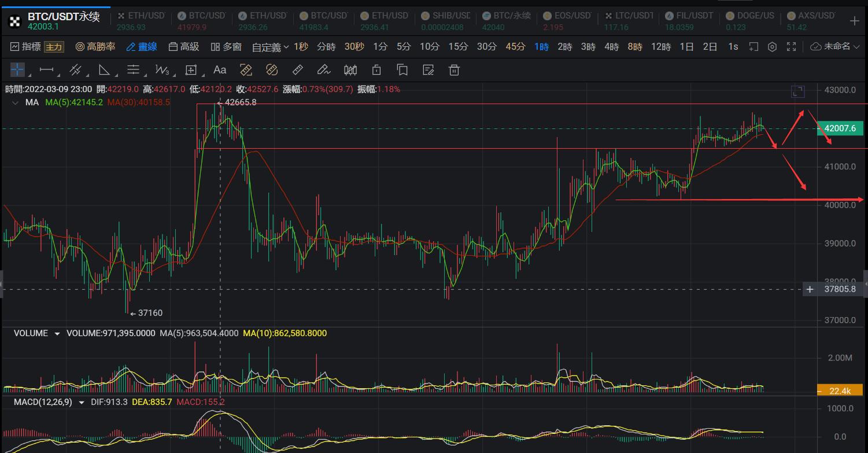
Task: Switch to the AXS/USD symbol tab
Action: [x=810, y=21]
